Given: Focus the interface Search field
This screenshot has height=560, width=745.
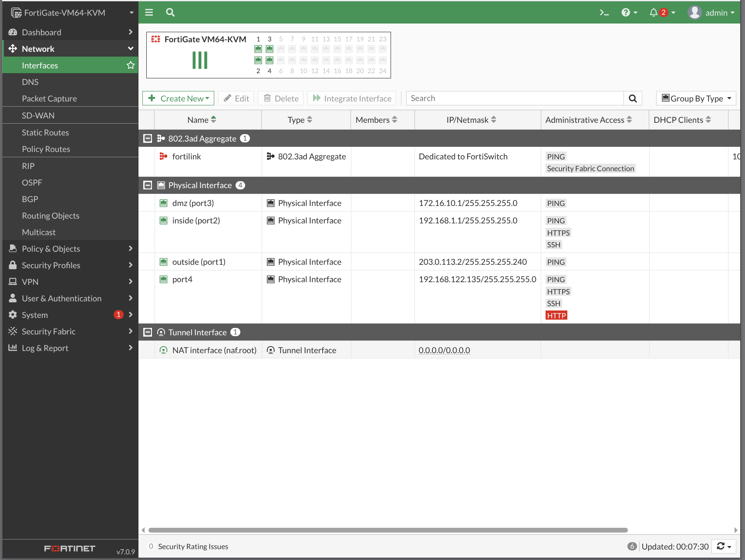Looking at the screenshot, I should coord(515,98).
